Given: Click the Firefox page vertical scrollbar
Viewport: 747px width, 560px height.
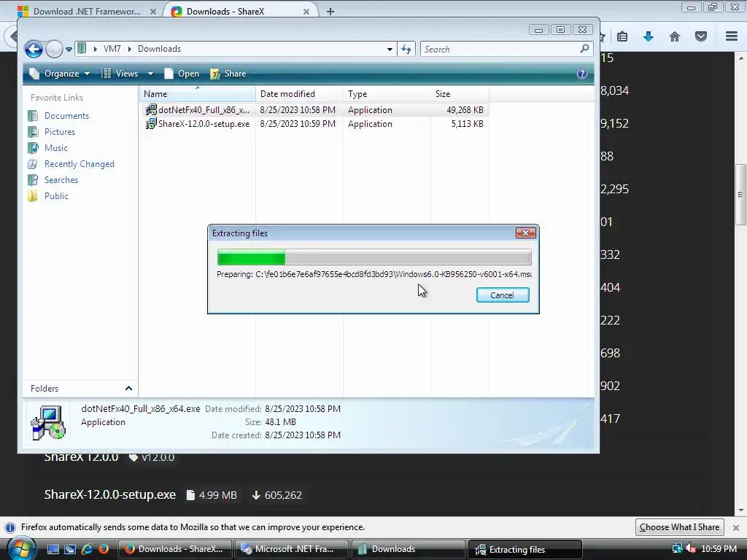Looking at the screenshot, I should pos(741,194).
